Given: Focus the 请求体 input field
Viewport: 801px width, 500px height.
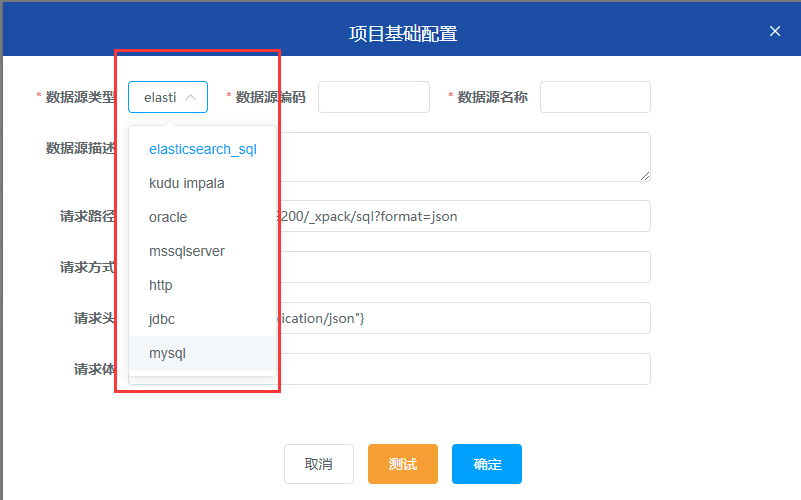Looking at the screenshot, I should pyautogui.click(x=460, y=369).
